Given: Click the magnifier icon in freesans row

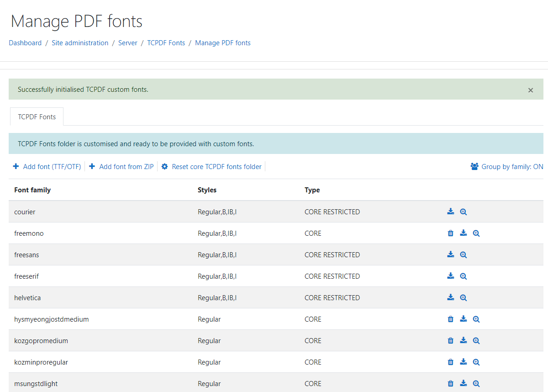Looking at the screenshot, I should pos(464,255).
